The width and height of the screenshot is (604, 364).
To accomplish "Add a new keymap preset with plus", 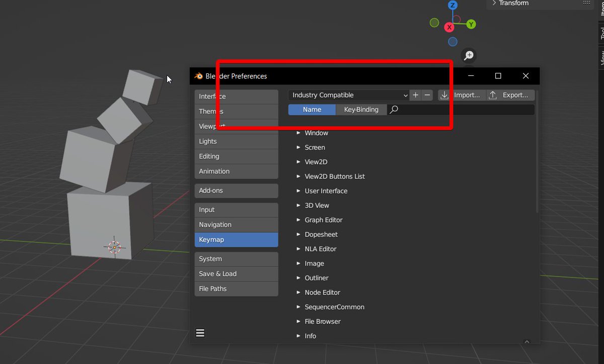I will tap(415, 95).
